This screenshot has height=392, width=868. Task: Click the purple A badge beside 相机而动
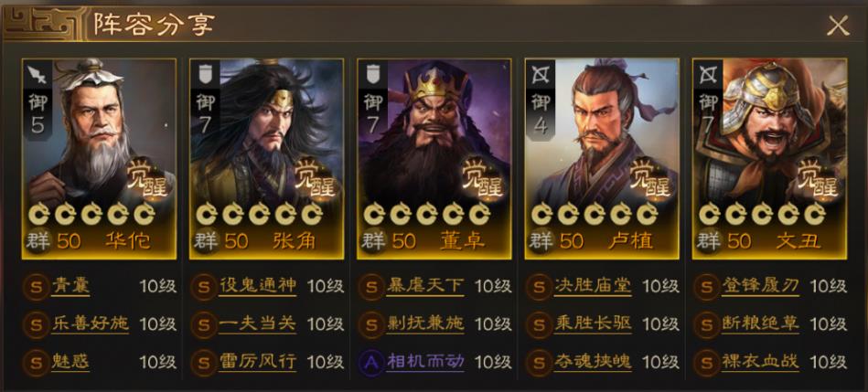[x=371, y=362]
